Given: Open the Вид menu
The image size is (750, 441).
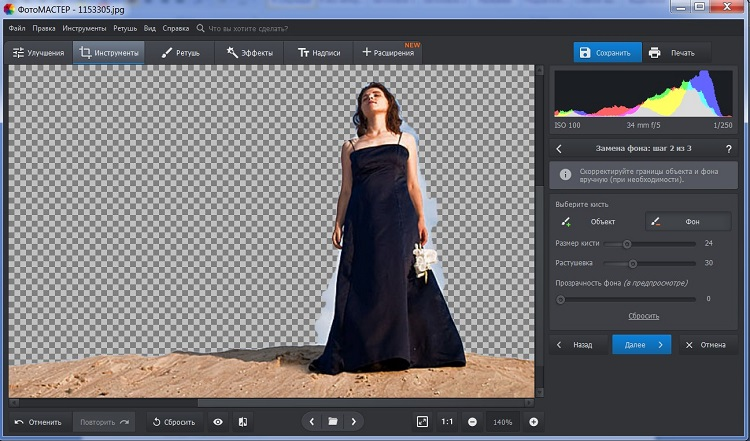Looking at the screenshot, I should pyautogui.click(x=150, y=28).
